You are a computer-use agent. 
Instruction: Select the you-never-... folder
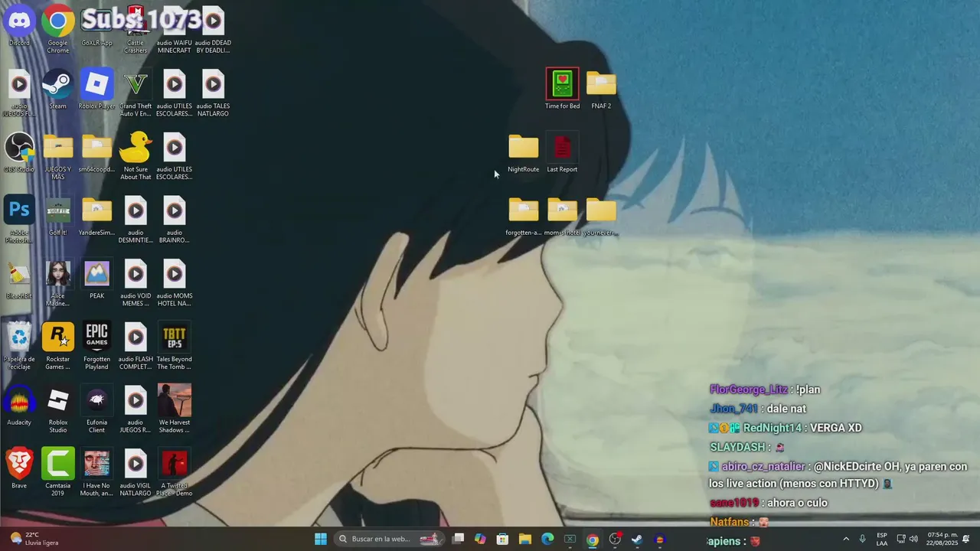coord(601,216)
